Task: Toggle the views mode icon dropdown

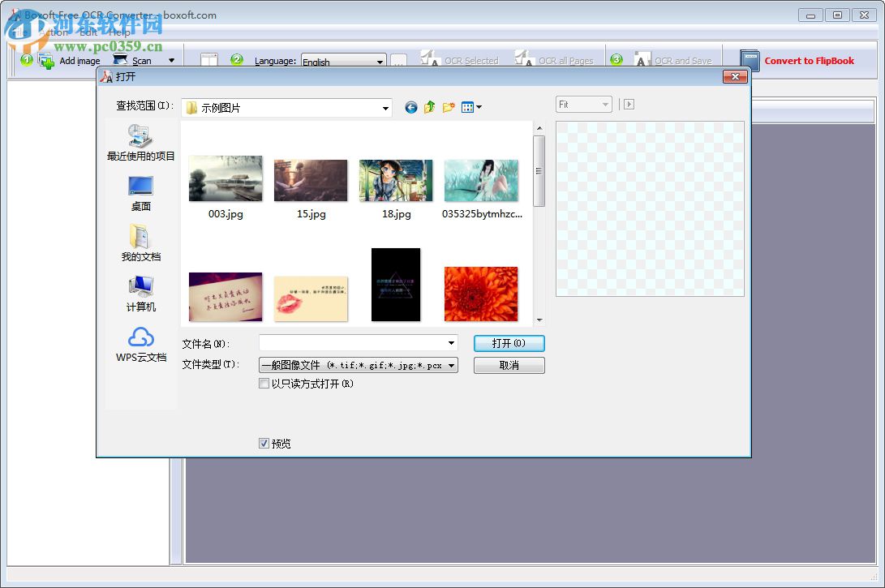Action: (x=478, y=106)
